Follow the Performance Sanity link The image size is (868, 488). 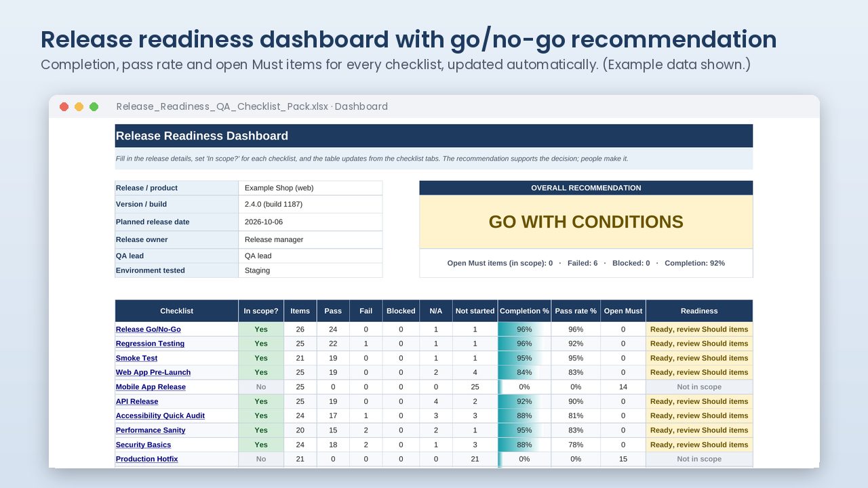(151, 430)
